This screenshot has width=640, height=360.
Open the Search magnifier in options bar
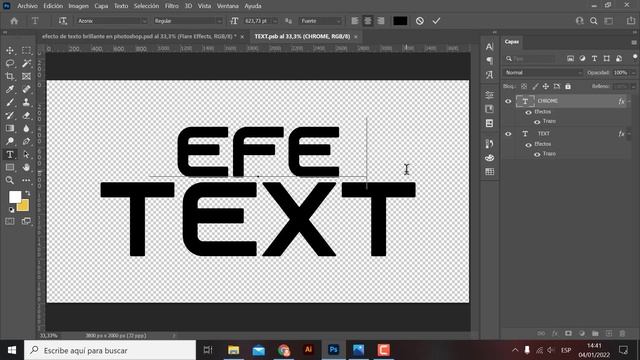tap(594, 21)
